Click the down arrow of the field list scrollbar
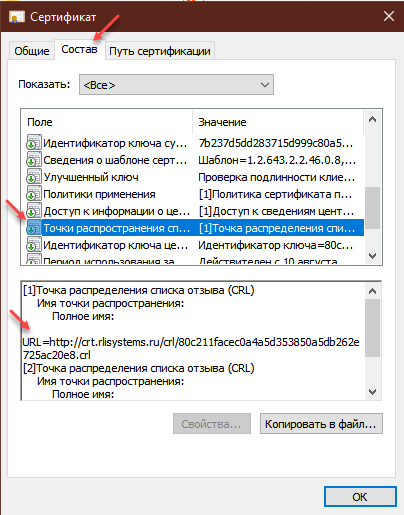The width and height of the screenshot is (404, 515). pyautogui.click(x=372, y=256)
